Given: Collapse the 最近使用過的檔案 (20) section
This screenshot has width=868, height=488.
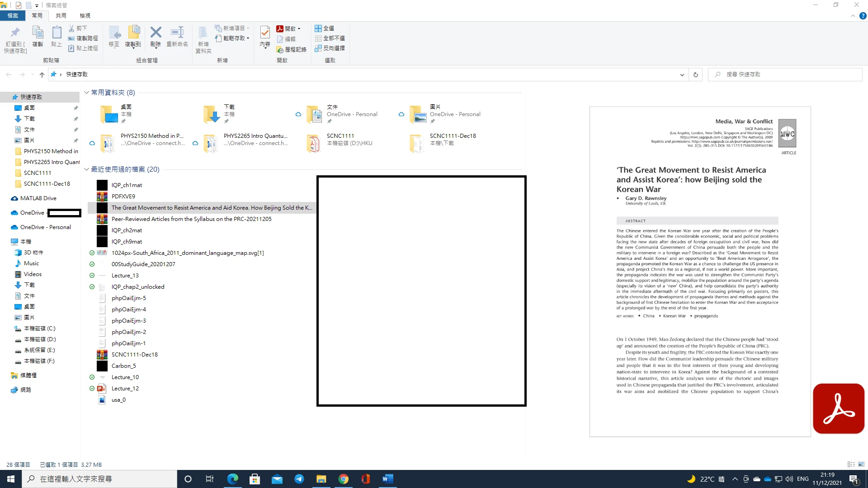Looking at the screenshot, I should point(86,169).
